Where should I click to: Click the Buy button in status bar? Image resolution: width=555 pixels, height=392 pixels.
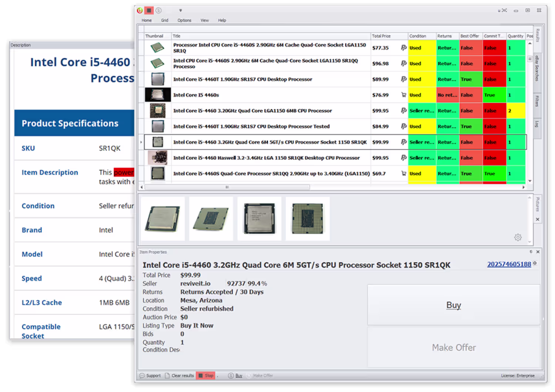tap(235, 376)
